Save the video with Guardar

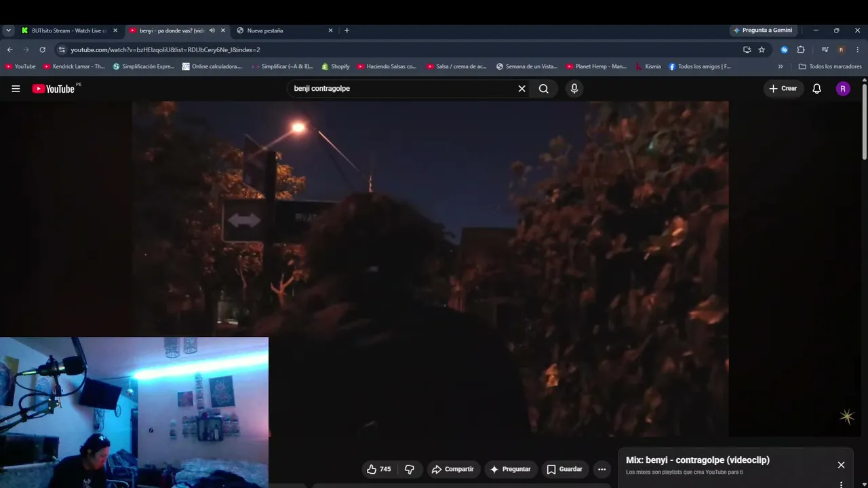coord(564,469)
